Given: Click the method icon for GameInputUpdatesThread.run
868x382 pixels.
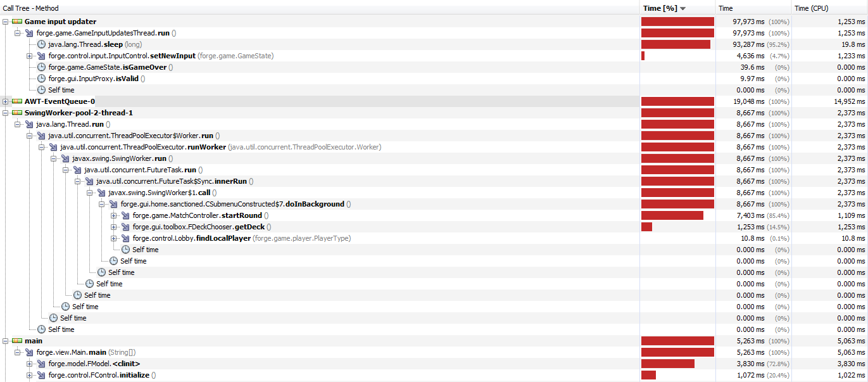Looking at the screenshot, I should coord(29,33).
